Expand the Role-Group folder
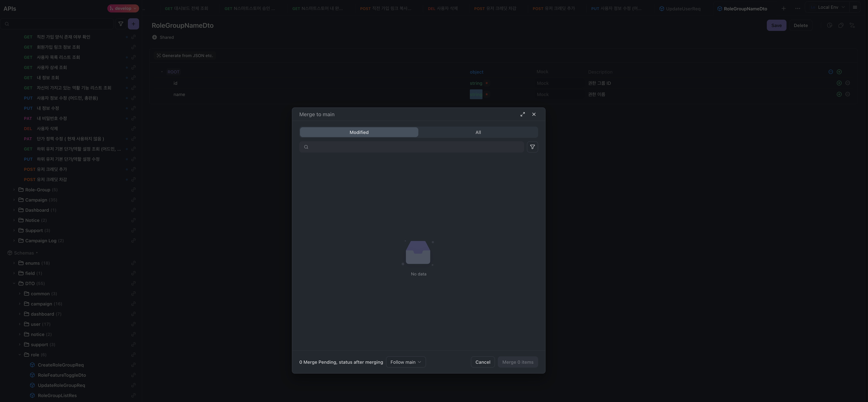This screenshot has height=402, width=868. (14, 190)
